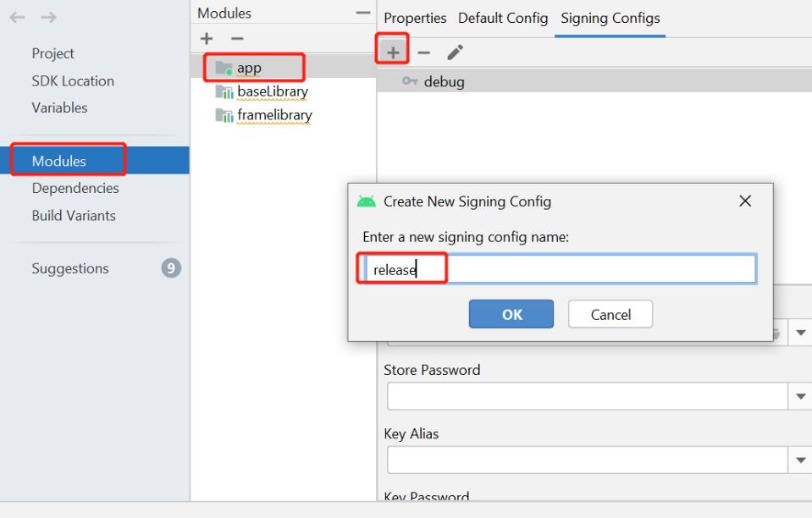Confirm the dialog with OK

point(511,314)
